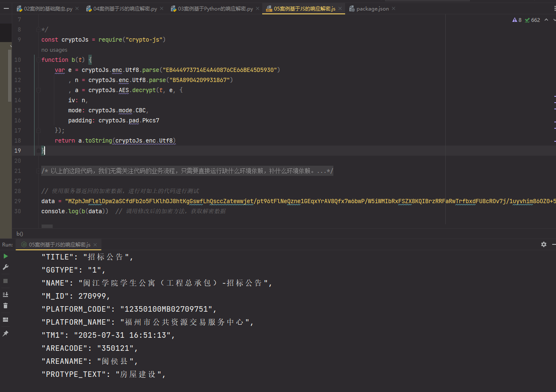Image resolution: width=556 pixels, height=392 pixels.
Task: Click the comment fold marker on line 8
Action: coord(38,29)
